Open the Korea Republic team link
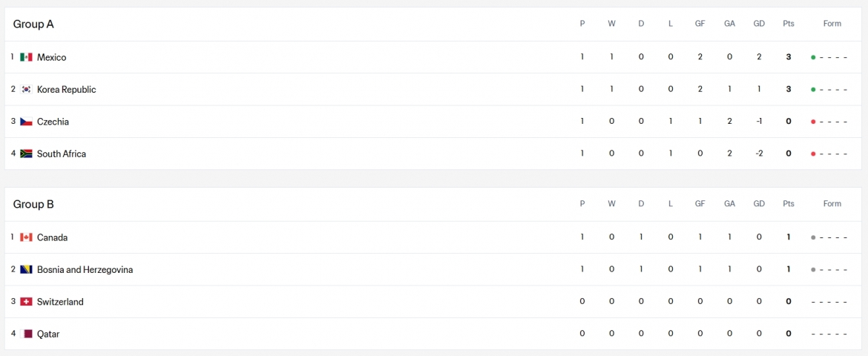The image size is (868, 356). click(67, 89)
